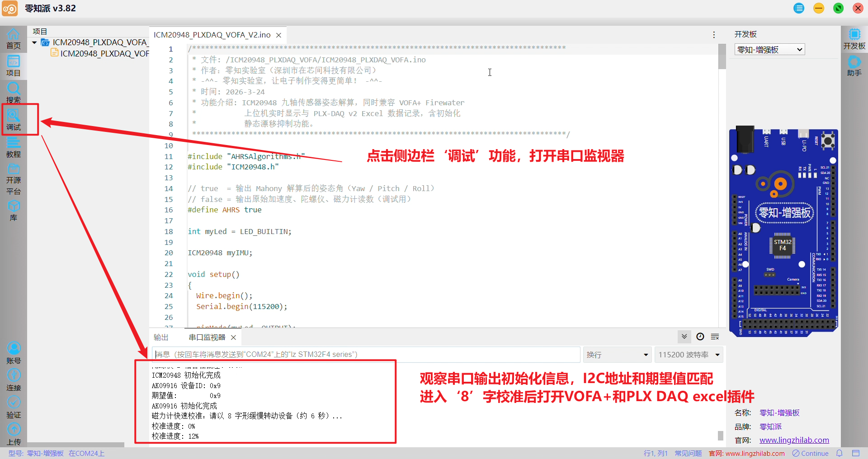Select the 项目 project sidebar icon
Image resolution: width=868 pixels, height=459 pixels.
(13, 66)
